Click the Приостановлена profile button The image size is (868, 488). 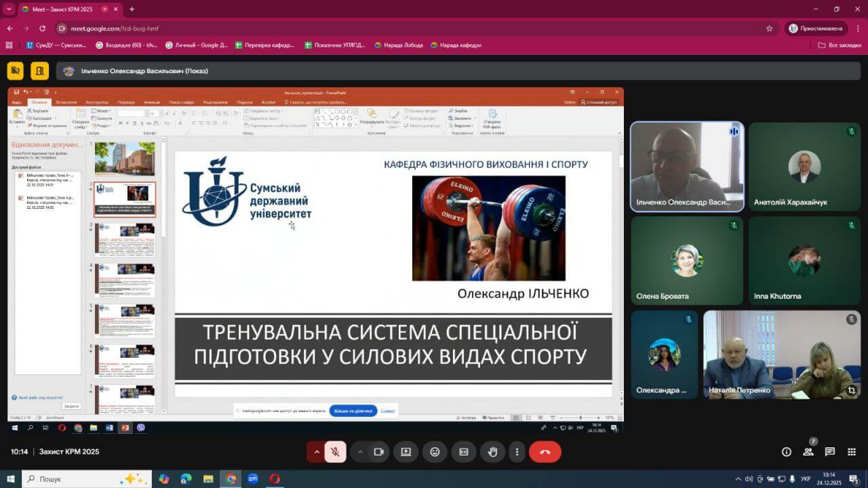[x=816, y=28]
